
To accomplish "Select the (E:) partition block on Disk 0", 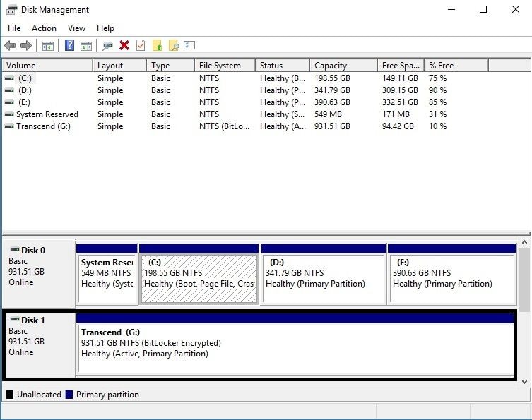I will (x=452, y=274).
